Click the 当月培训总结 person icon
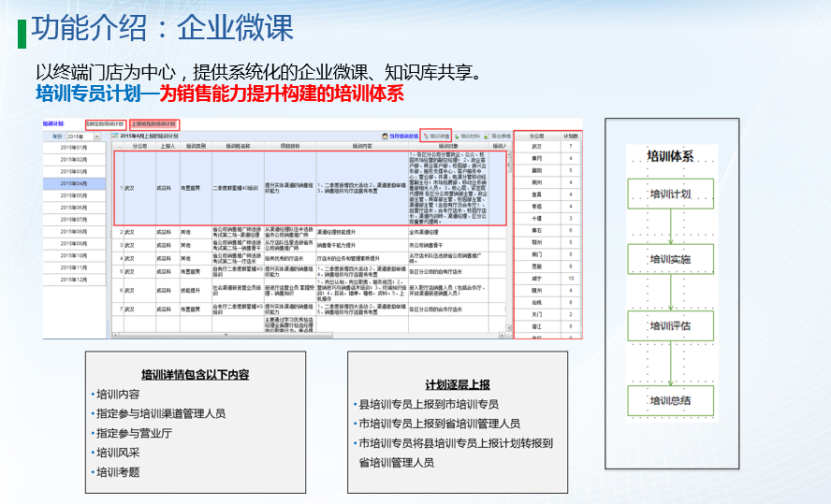This screenshot has height=504, width=831. point(385,137)
